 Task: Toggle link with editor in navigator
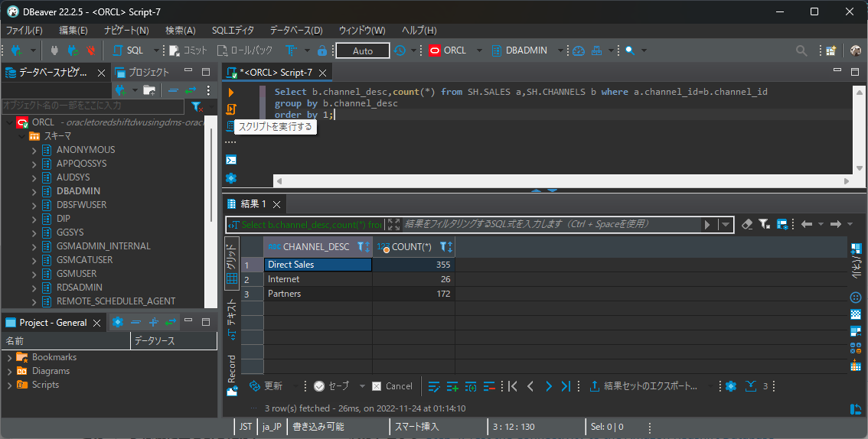[x=191, y=90]
